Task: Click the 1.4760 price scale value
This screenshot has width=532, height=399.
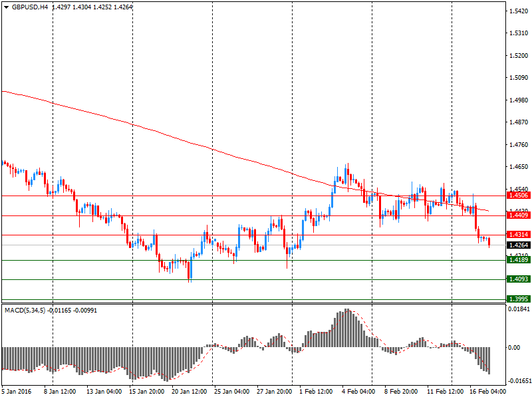Action: pyautogui.click(x=519, y=145)
